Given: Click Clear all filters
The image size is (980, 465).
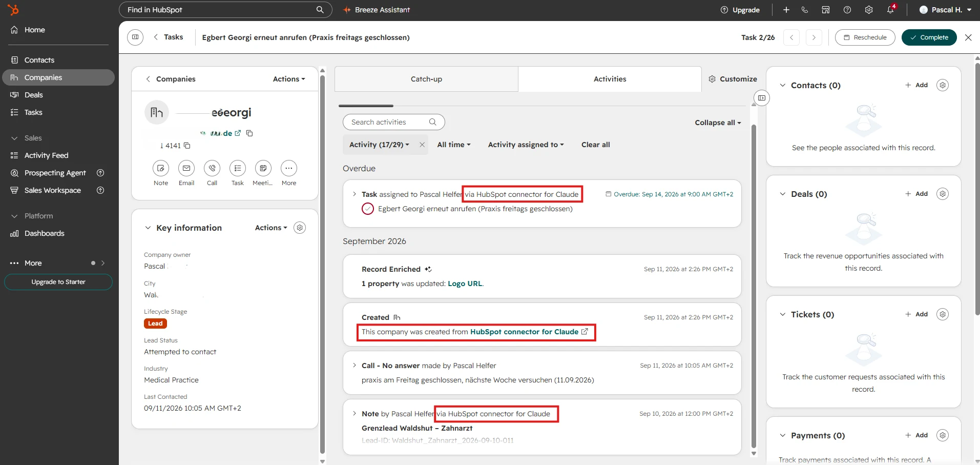Looking at the screenshot, I should [x=595, y=145].
